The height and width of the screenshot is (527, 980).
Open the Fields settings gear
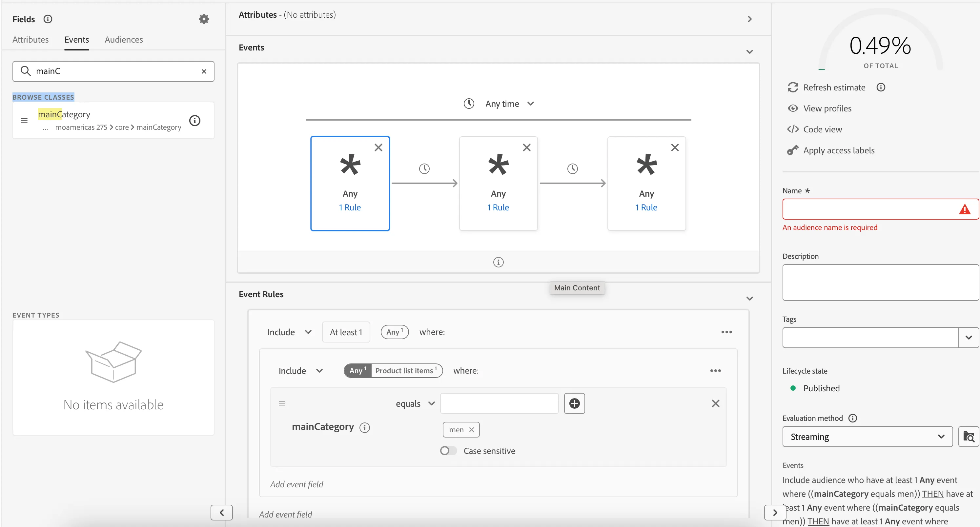click(204, 19)
